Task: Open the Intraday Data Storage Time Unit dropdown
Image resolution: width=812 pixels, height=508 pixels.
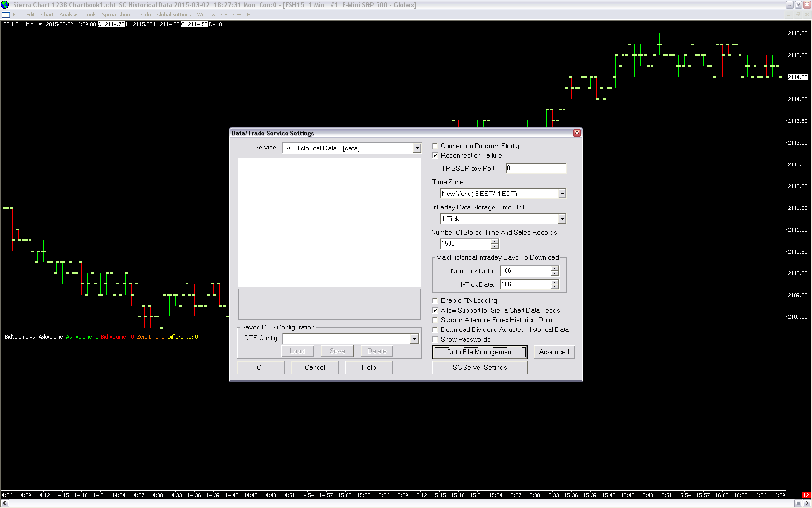Action: (562, 219)
